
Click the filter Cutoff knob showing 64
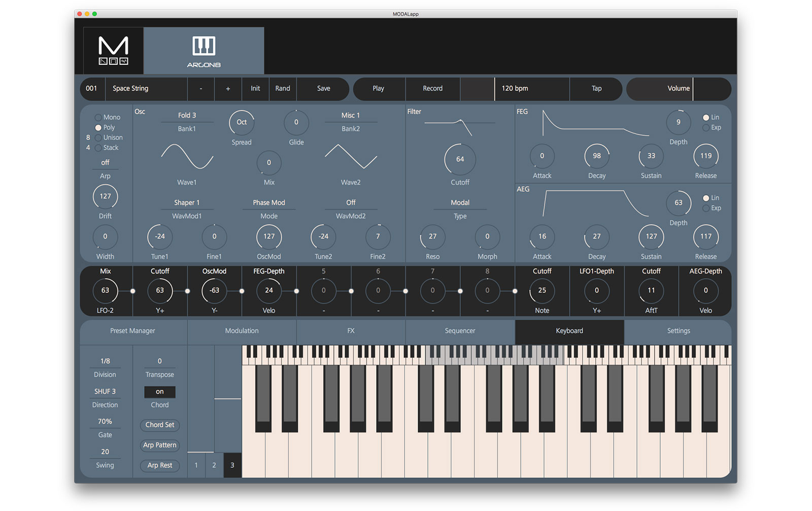tap(460, 159)
